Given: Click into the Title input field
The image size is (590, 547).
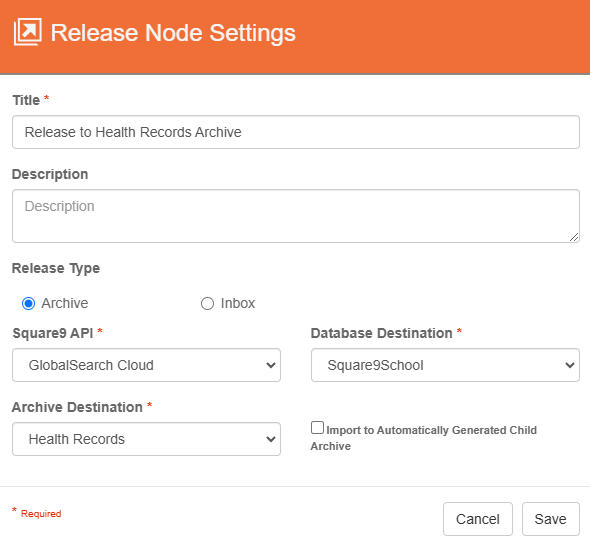Looking at the screenshot, I should [x=296, y=132].
